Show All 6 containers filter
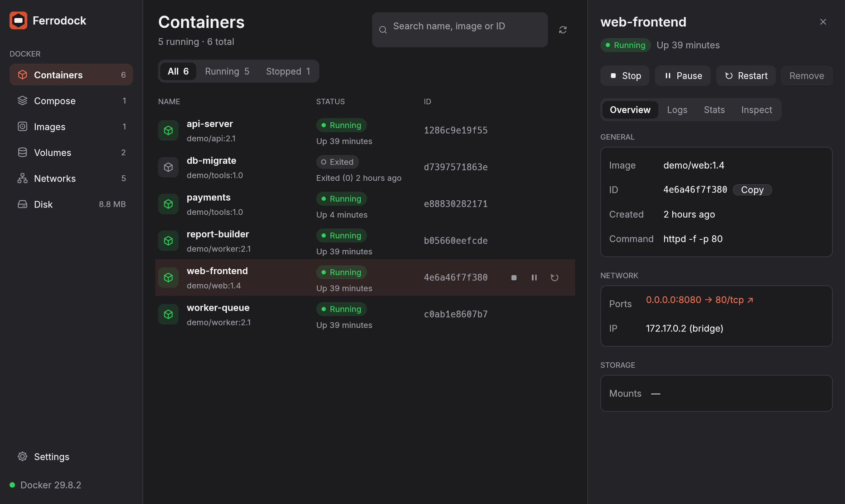Viewport: 845px width, 504px height. 178,71
